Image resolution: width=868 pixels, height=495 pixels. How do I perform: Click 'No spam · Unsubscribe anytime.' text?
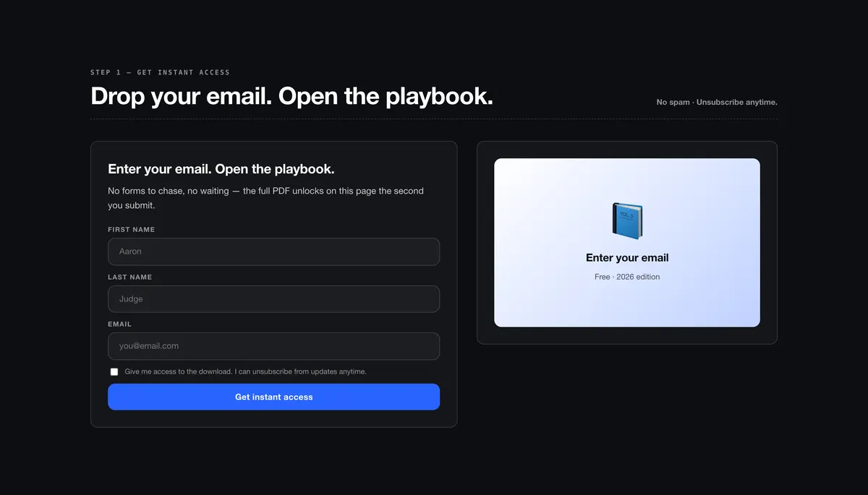pos(717,102)
